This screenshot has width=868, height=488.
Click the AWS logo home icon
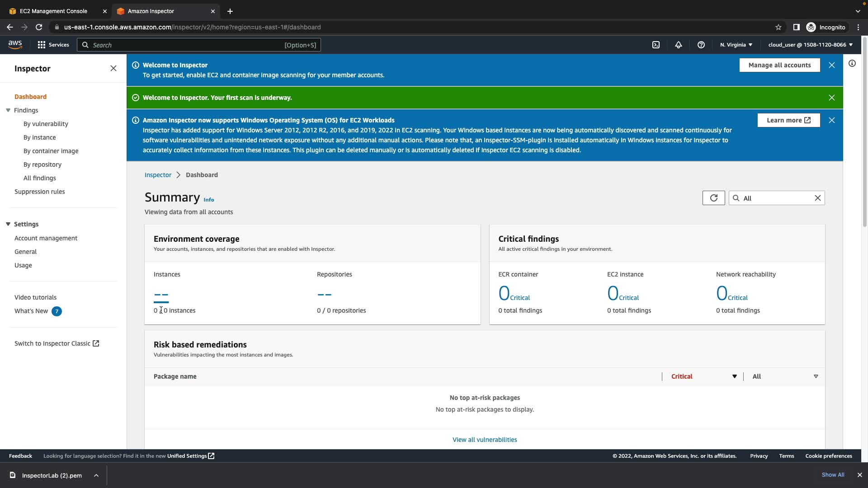(15, 44)
